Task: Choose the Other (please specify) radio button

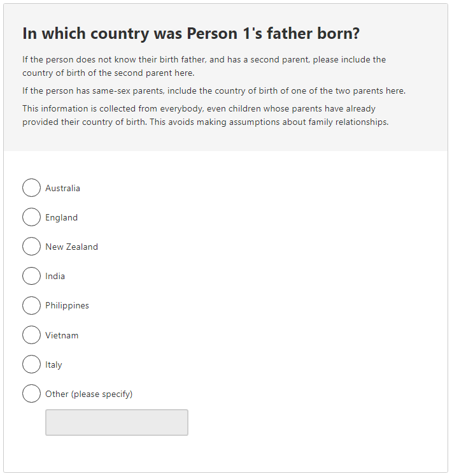Action: point(31,394)
